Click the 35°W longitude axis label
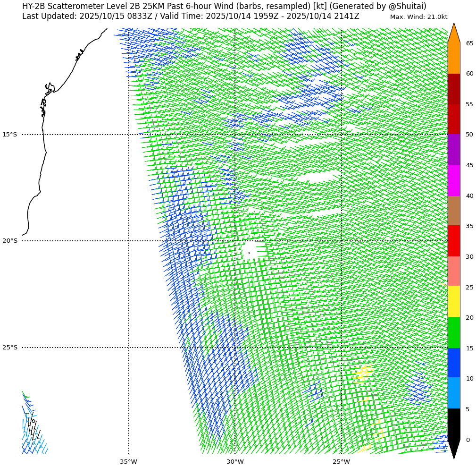Viewport: 476px width, 467px height. pos(128,461)
